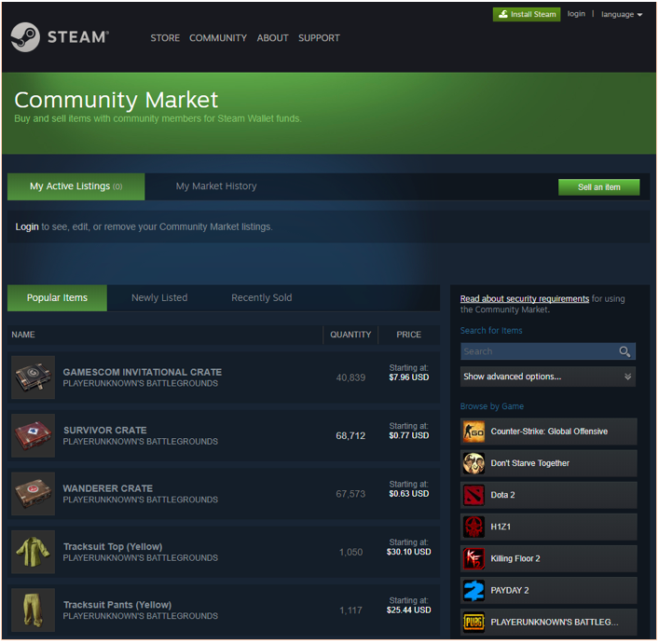Click the Killing Floor 2 label
Screen dimensions: 659x644
click(x=515, y=558)
